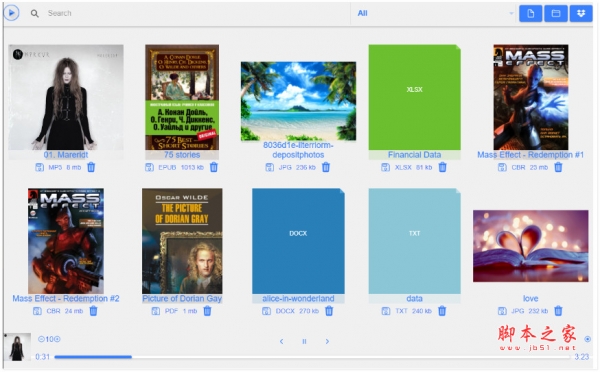The image size is (600, 372).
Task: Focus the Search input field
Action: (195, 13)
